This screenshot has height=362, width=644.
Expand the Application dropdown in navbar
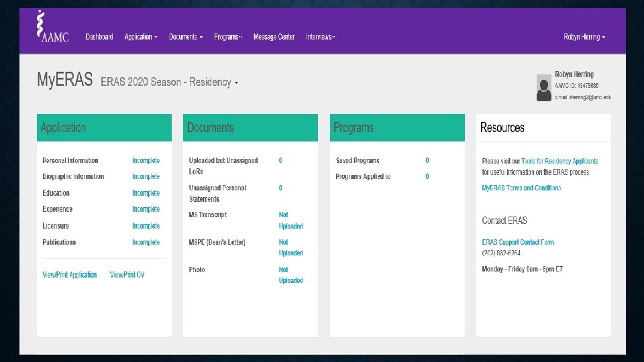pos(141,37)
